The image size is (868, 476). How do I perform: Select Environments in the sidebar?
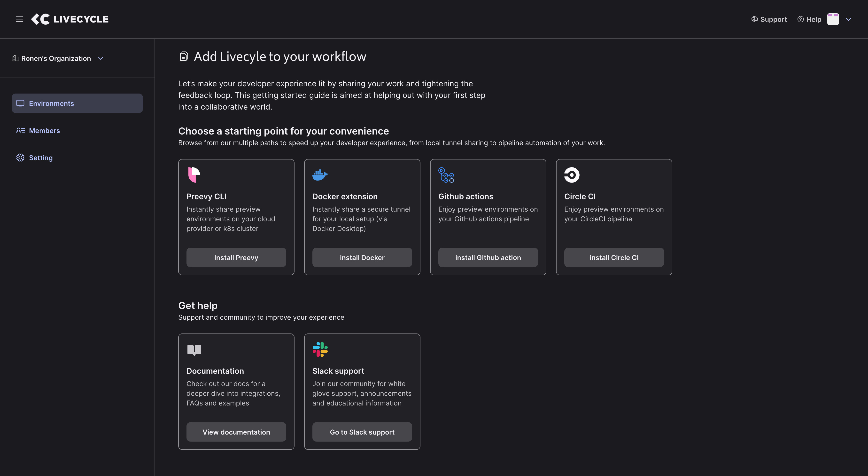(77, 103)
